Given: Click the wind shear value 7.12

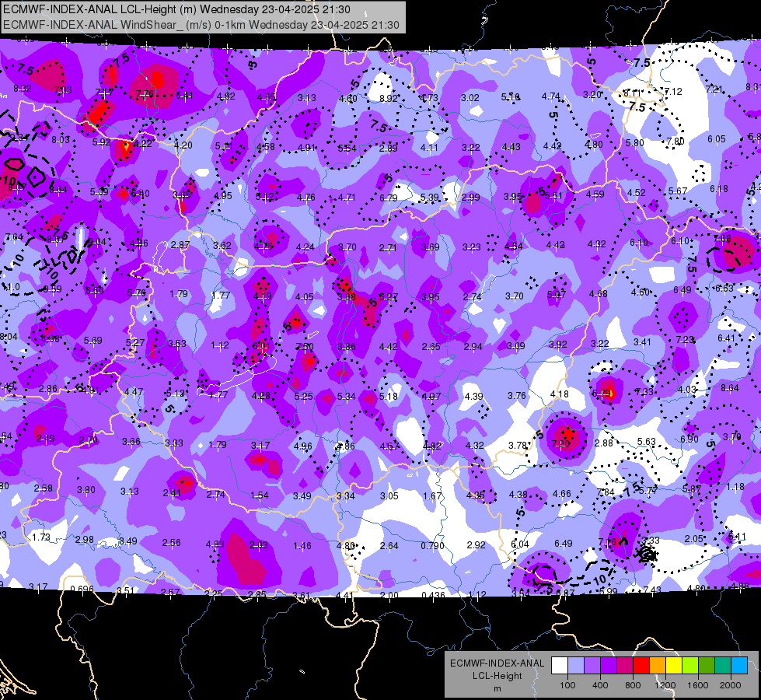Looking at the screenshot, I should click(673, 91).
